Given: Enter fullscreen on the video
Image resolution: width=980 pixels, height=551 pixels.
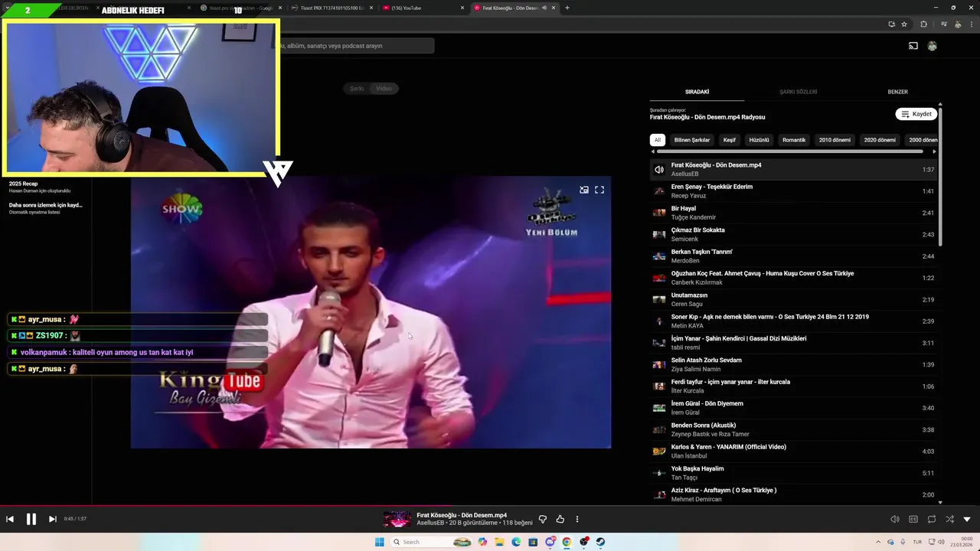Looking at the screenshot, I should [x=599, y=190].
